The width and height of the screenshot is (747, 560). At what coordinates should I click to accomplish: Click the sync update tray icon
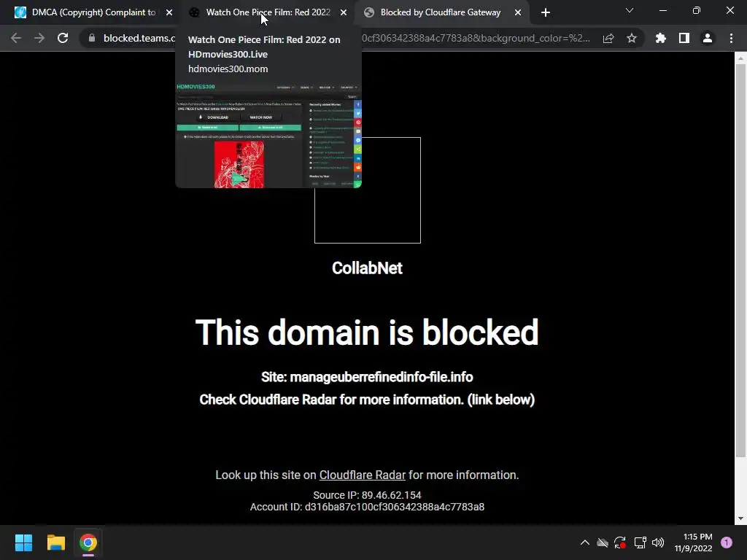click(x=620, y=542)
